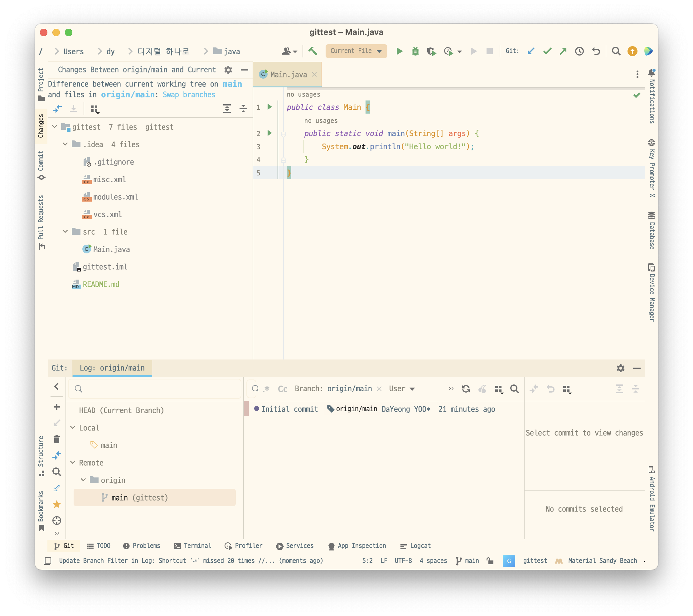Switch to the Terminal tool window tab
This screenshot has height=616, width=693.
[x=192, y=545]
